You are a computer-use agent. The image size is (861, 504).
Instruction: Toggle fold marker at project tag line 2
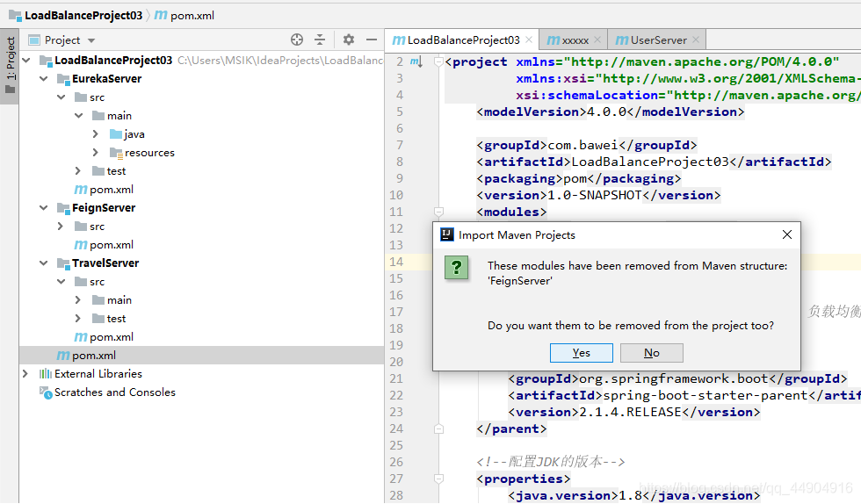(438, 61)
